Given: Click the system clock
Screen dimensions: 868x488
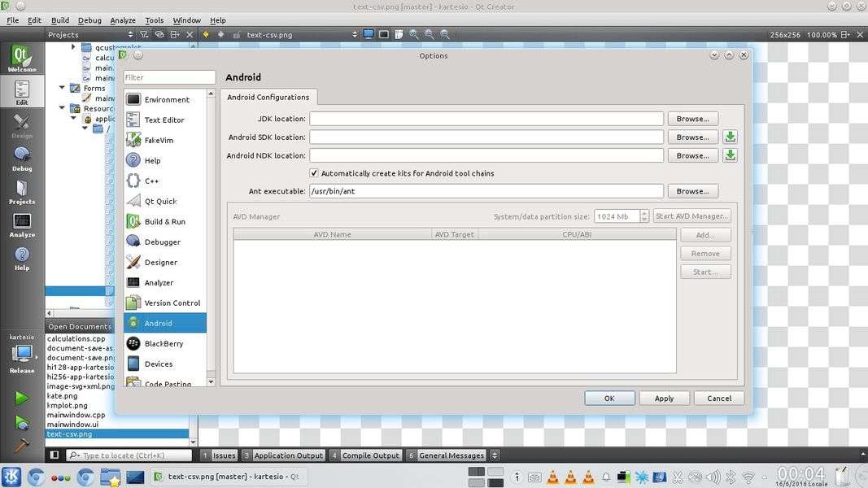Looking at the screenshot, I should (x=801, y=476).
